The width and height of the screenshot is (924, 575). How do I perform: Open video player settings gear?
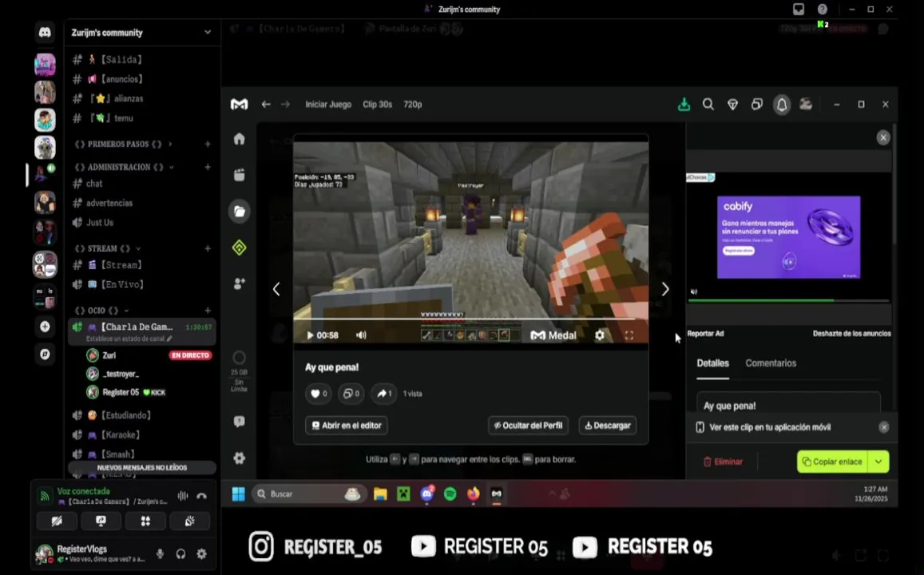click(599, 335)
